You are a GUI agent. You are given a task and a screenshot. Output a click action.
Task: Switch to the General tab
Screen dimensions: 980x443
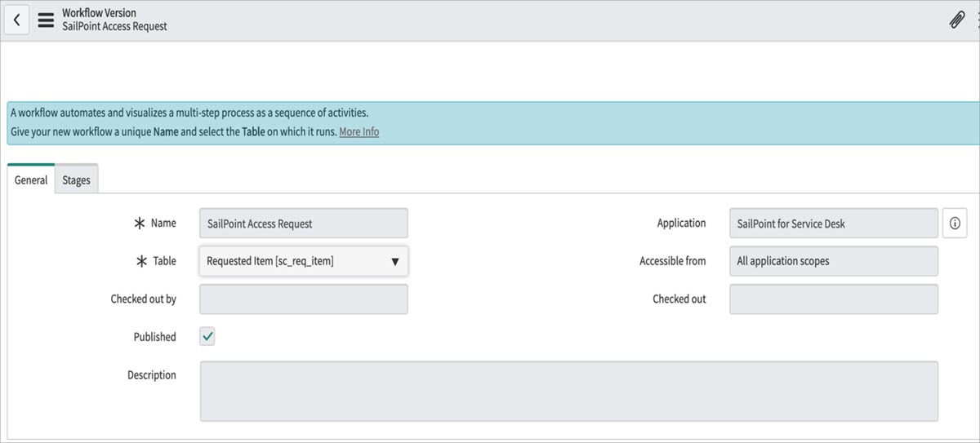[31, 179]
